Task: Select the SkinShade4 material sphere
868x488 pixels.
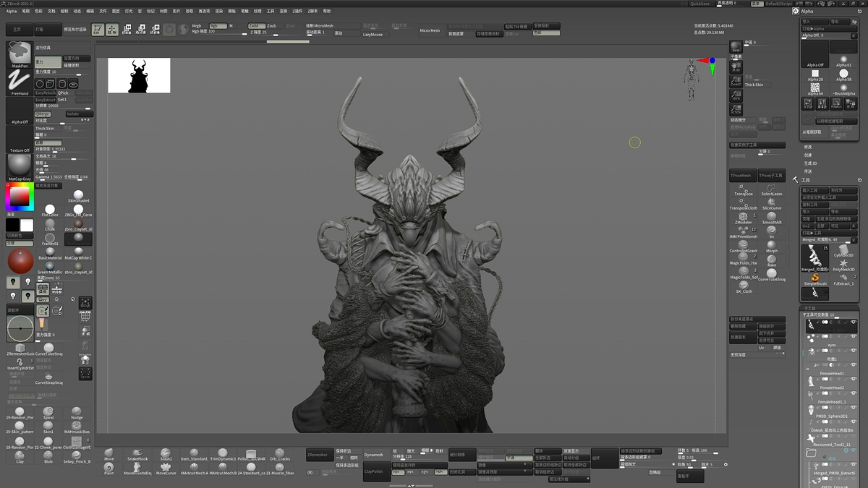Action: (78, 196)
